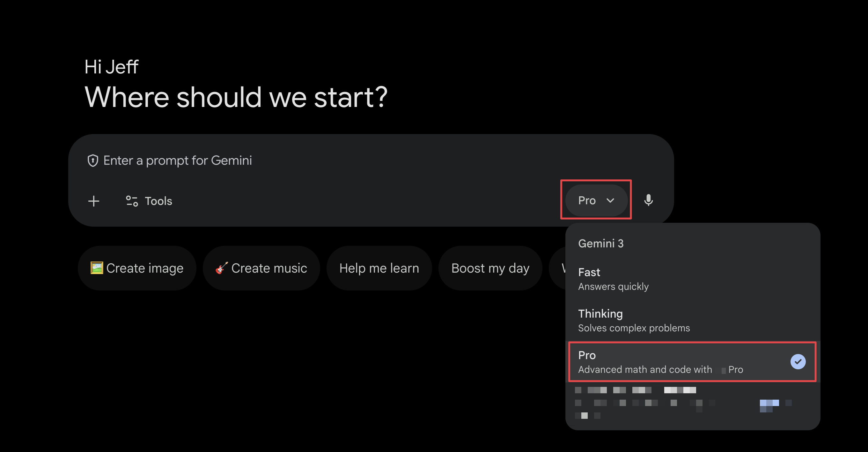
Task: Start voice input with the microphone icon
Action: tap(648, 200)
